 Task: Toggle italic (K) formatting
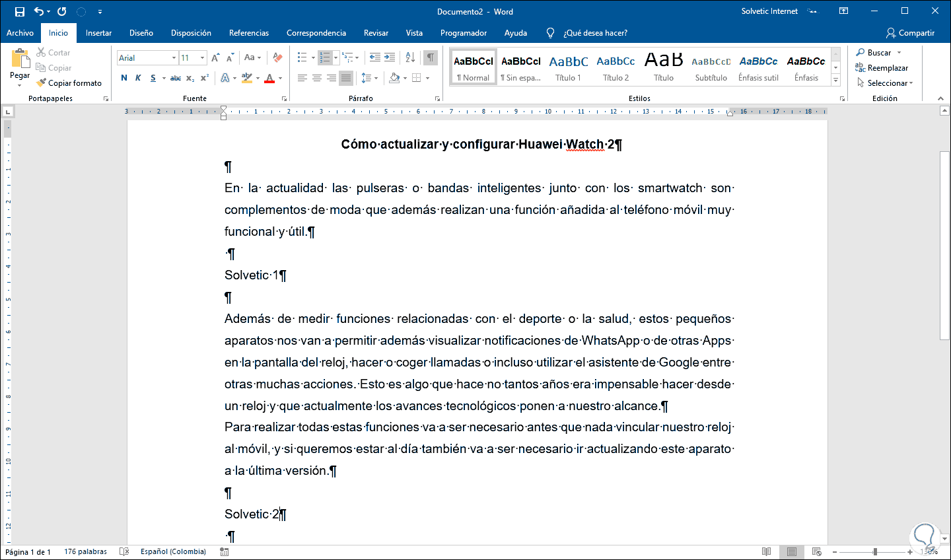click(x=138, y=78)
